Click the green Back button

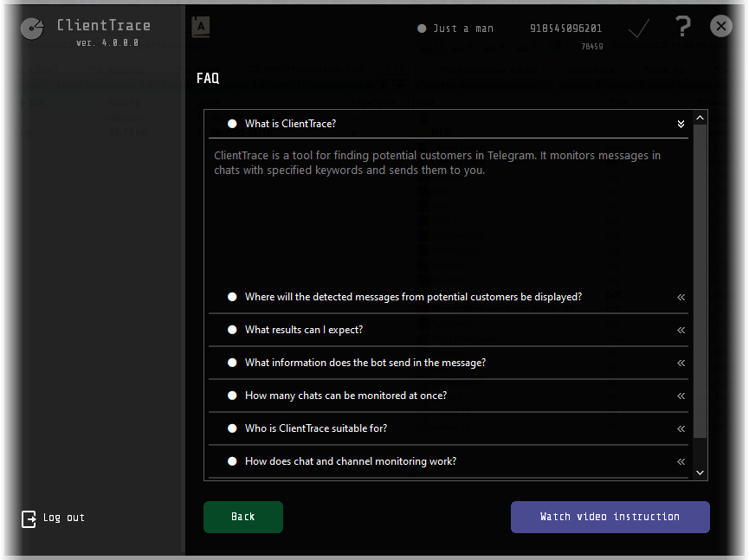(243, 517)
